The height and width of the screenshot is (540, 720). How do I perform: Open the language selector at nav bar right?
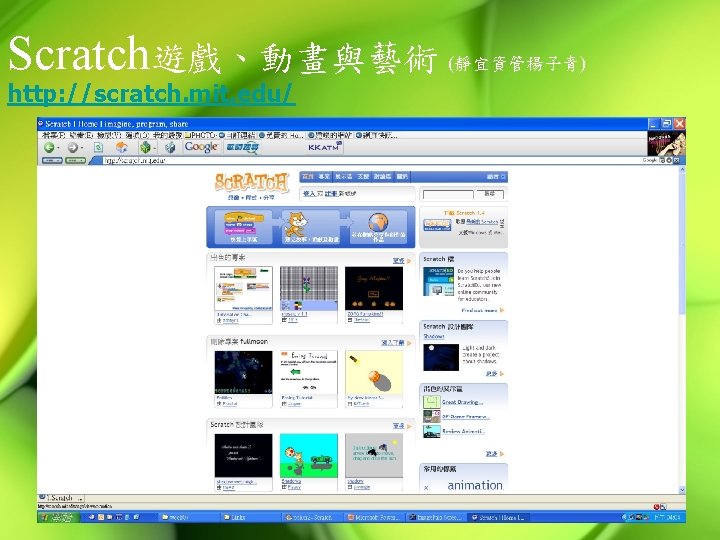496,177
